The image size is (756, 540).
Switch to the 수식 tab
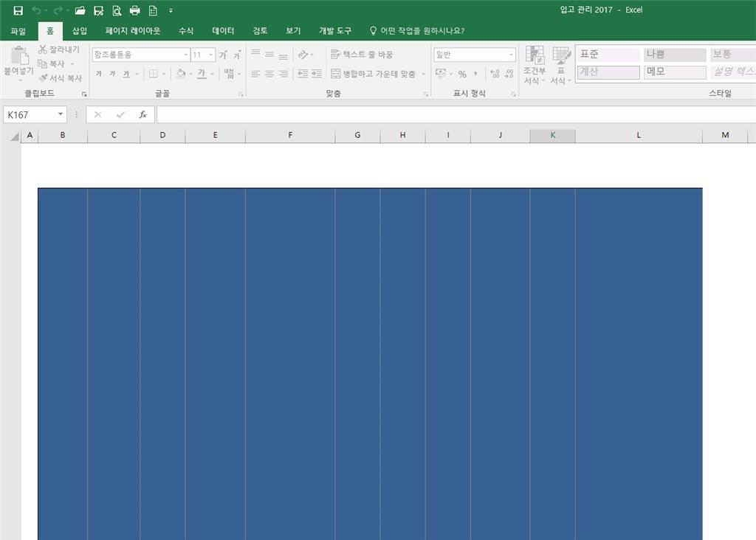tap(186, 31)
